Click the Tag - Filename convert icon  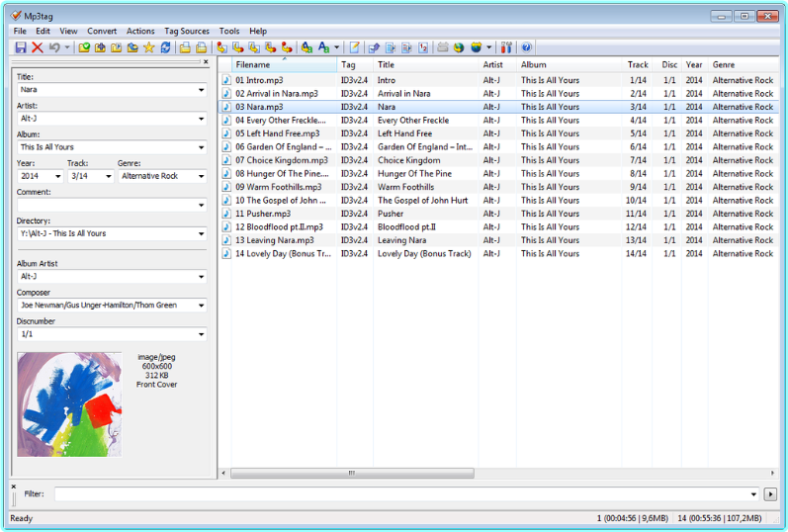point(221,47)
